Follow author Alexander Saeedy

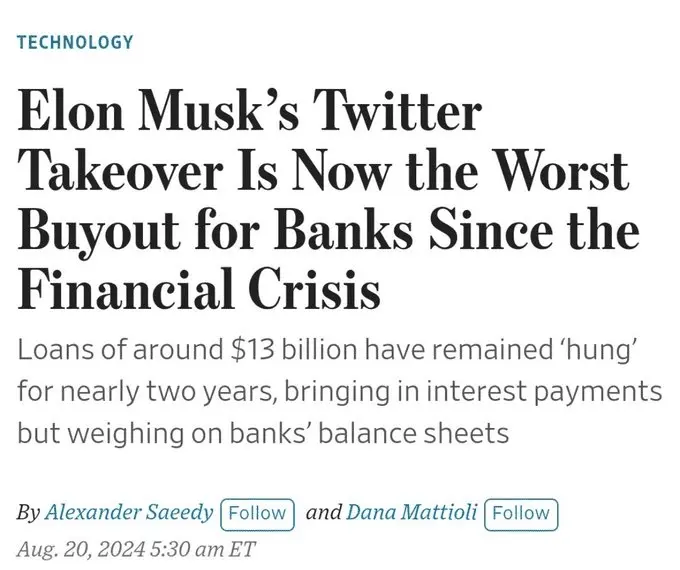tap(257, 513)
